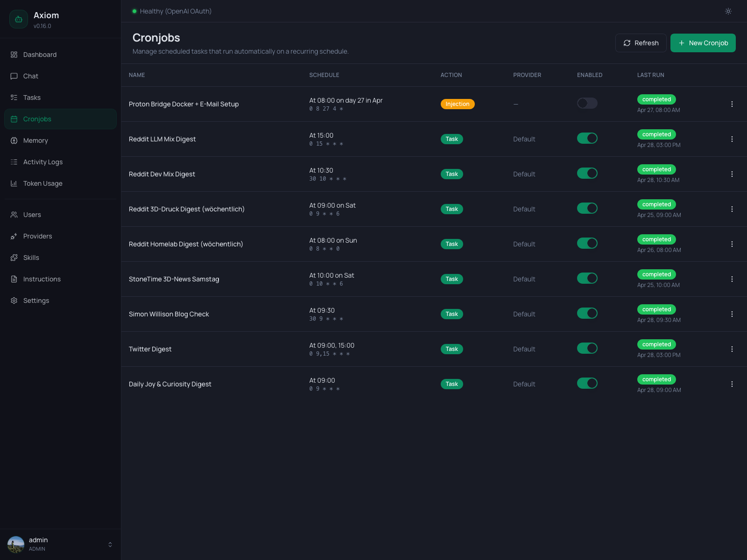Refresh the cronjobs list

click(641, 43)
